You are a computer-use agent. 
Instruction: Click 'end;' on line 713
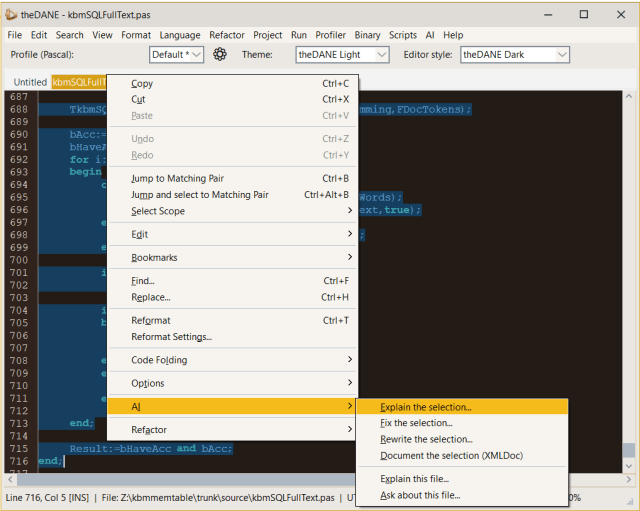[x=82, y=423]
